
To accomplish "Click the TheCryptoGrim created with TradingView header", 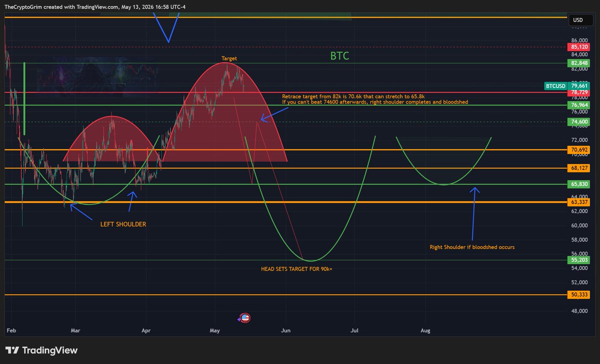I will (94, 7).
